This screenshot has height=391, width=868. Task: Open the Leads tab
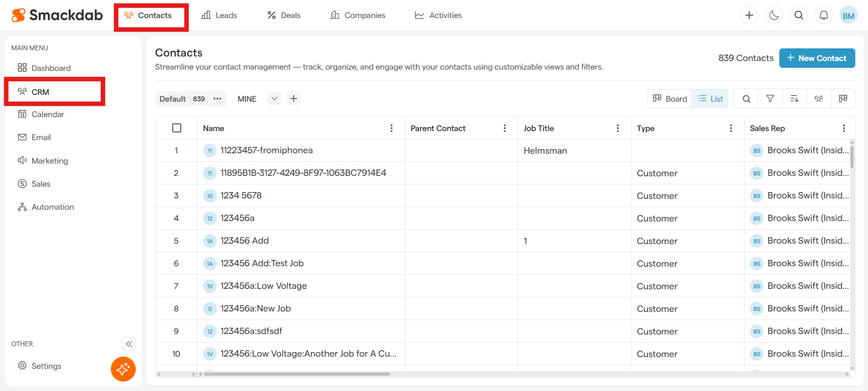[x=219, y=15]
